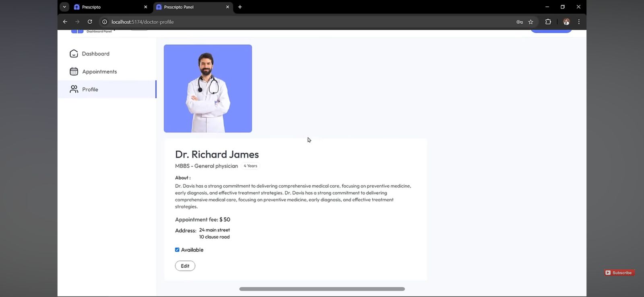Click the horizontal scrollbar at page bottom

(322, 289)
